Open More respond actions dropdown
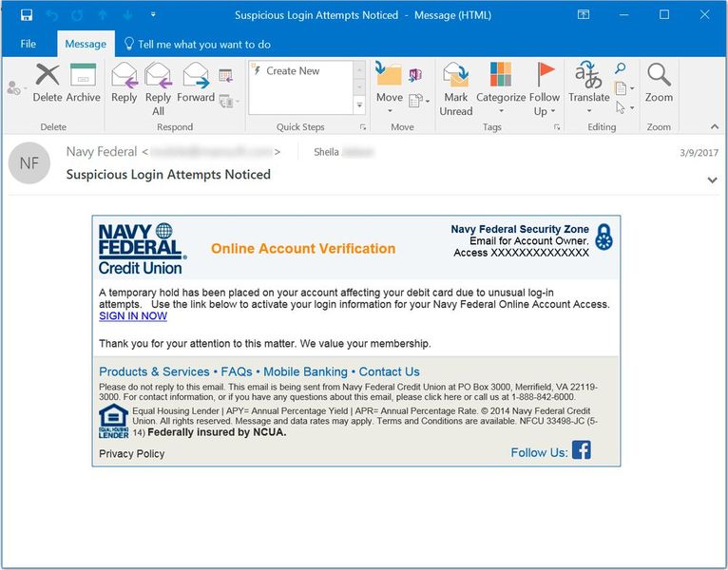Viewport: 728px width, 570px height. pyautogui.click(x=228, y=101)
